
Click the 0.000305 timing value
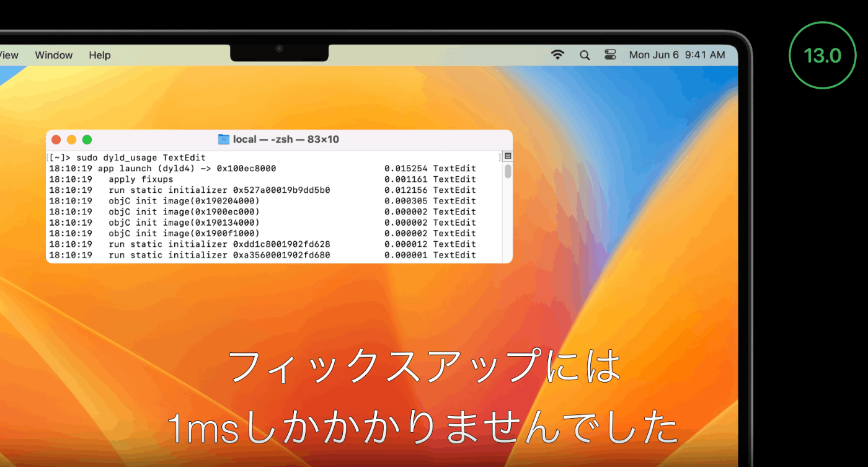[405, 201]
